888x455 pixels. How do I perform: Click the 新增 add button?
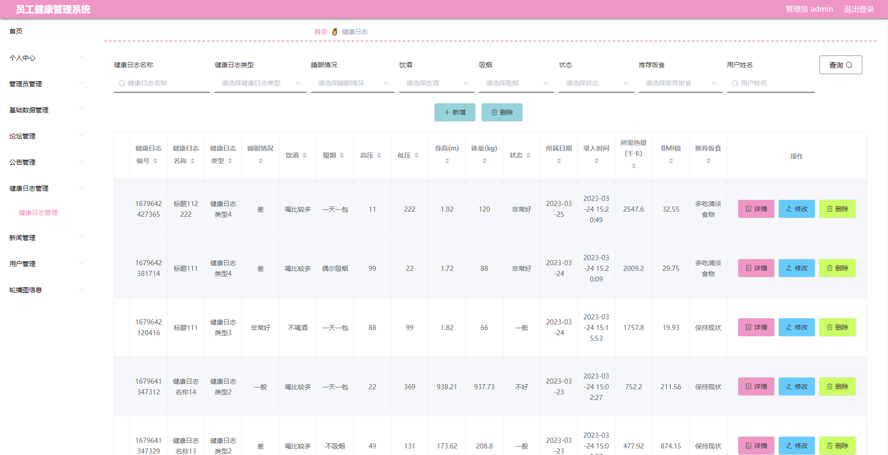[x=455, y=112]
